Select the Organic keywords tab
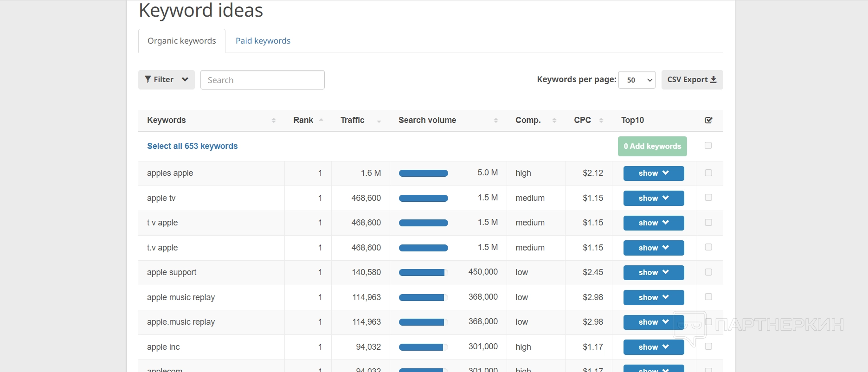The image size is (868, 372). 181,41
